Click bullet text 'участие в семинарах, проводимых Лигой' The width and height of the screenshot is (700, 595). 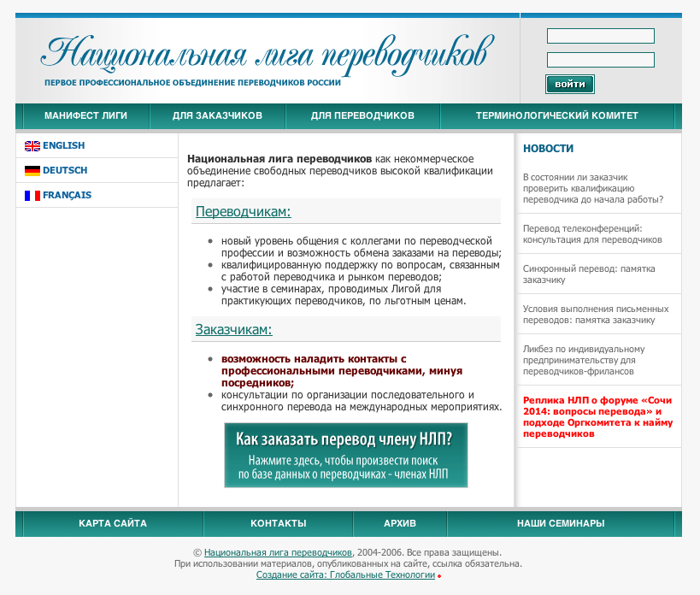click(x=344, y=295)
